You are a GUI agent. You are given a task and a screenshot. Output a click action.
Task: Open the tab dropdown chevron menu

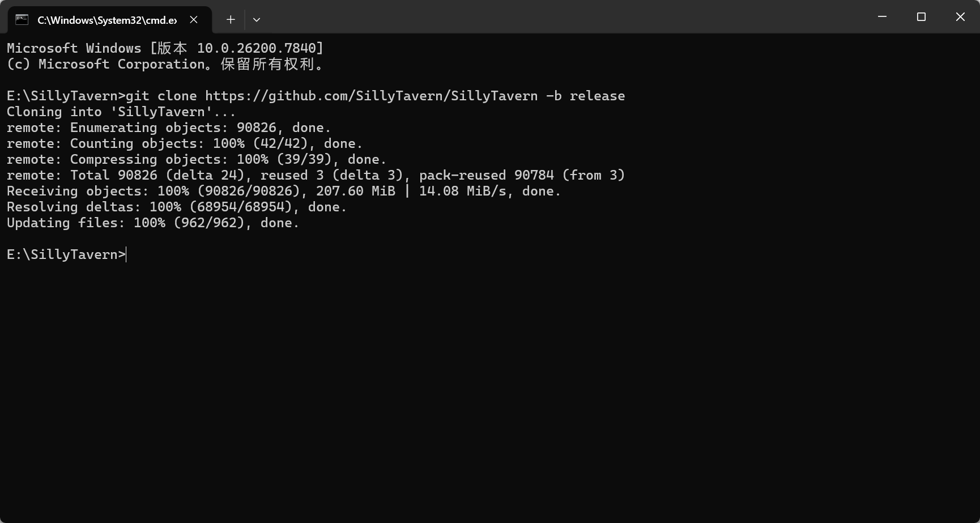pyautogui.click(x=257, y=19)
